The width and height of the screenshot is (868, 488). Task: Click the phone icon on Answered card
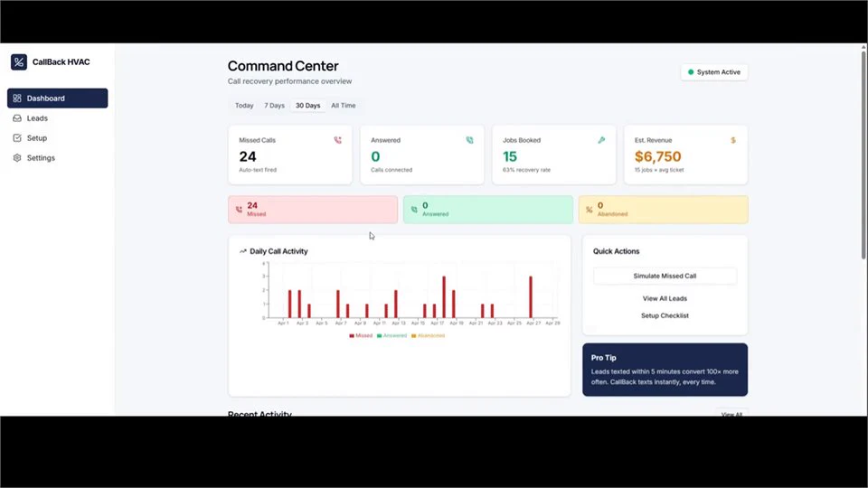(469, 141)
